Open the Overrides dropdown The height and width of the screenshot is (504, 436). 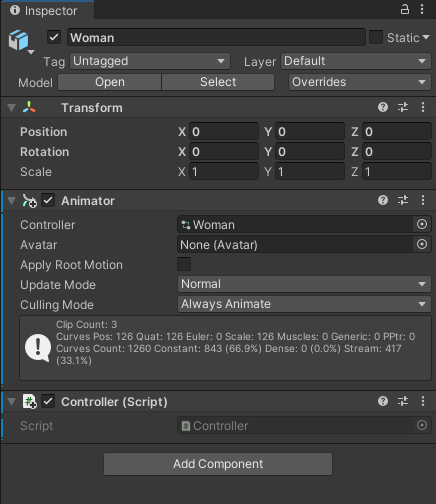tap(360, 82)
